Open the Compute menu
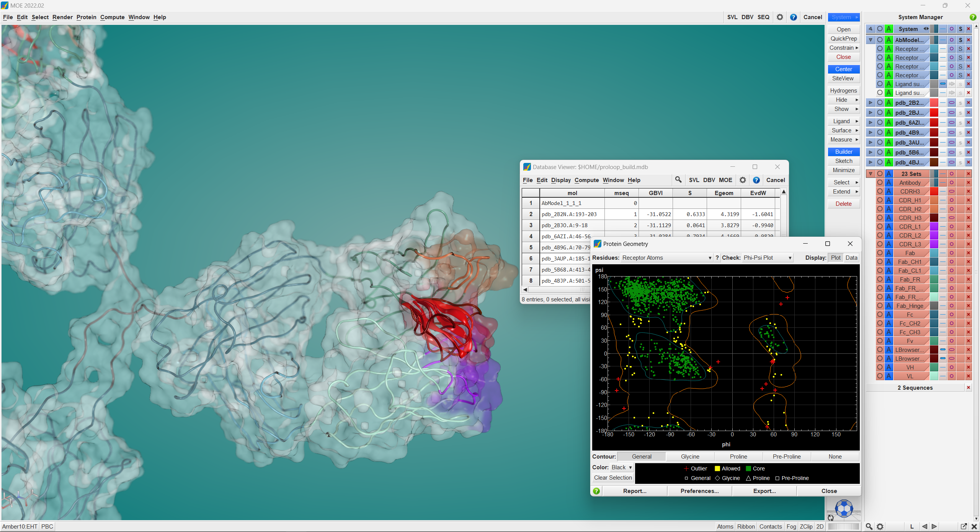Viewport: 980px width, 532px height. click(112, 17)
